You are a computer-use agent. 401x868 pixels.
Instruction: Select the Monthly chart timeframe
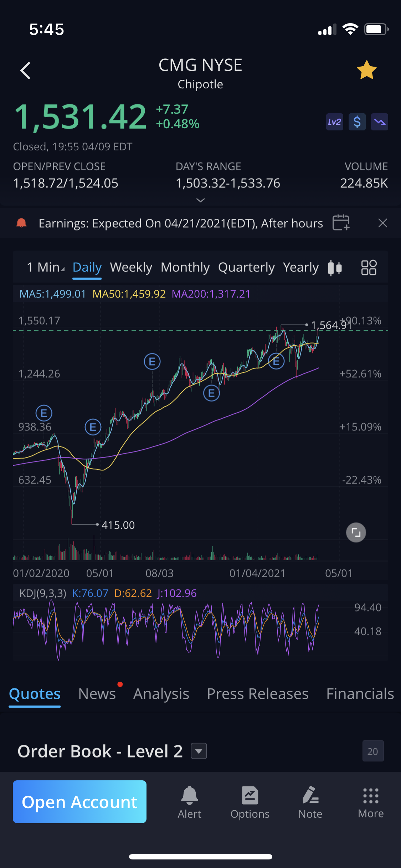[185, 267]
